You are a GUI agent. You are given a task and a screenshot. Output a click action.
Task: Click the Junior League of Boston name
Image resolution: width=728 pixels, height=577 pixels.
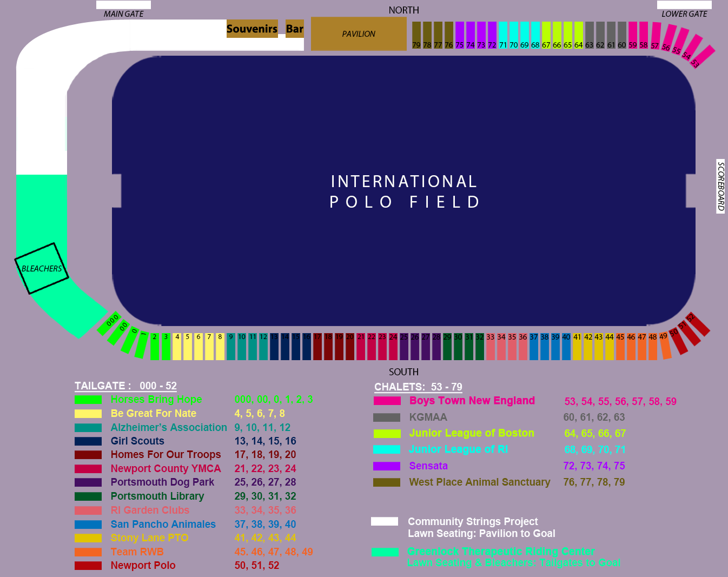tap(472, 433)
